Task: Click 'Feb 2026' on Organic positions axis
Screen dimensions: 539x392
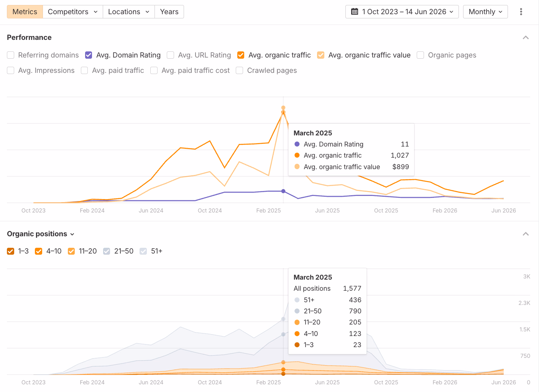Action: [x=445, y=382]
